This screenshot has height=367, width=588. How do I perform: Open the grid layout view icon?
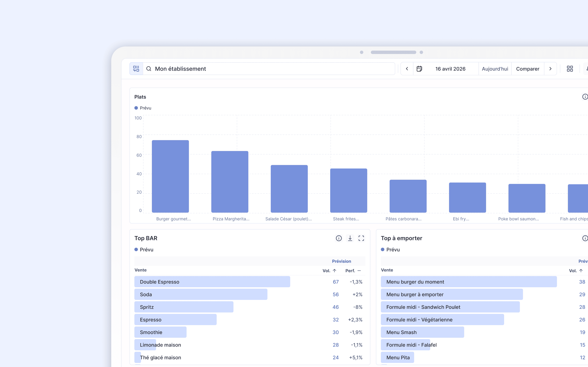pos(570,69)
